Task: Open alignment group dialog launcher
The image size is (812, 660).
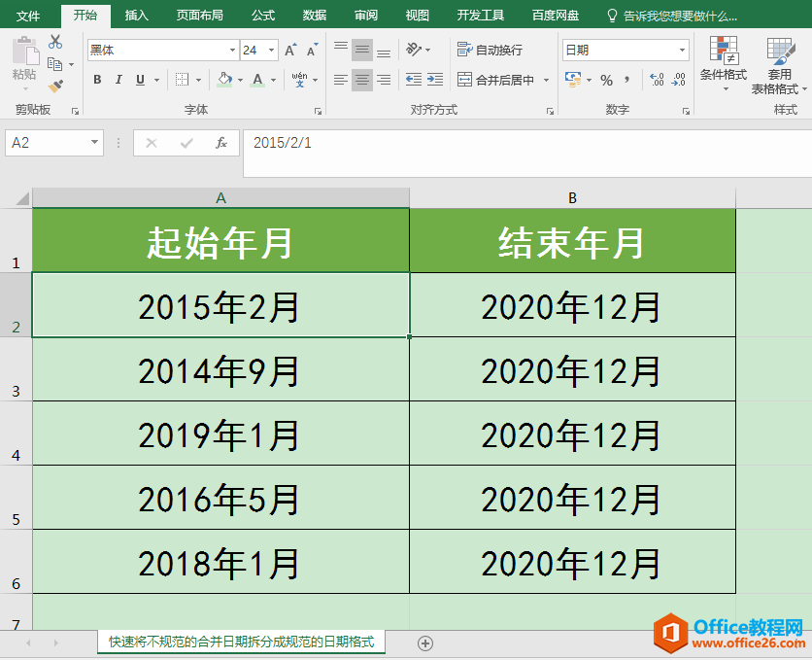Action: click(550, 111)
